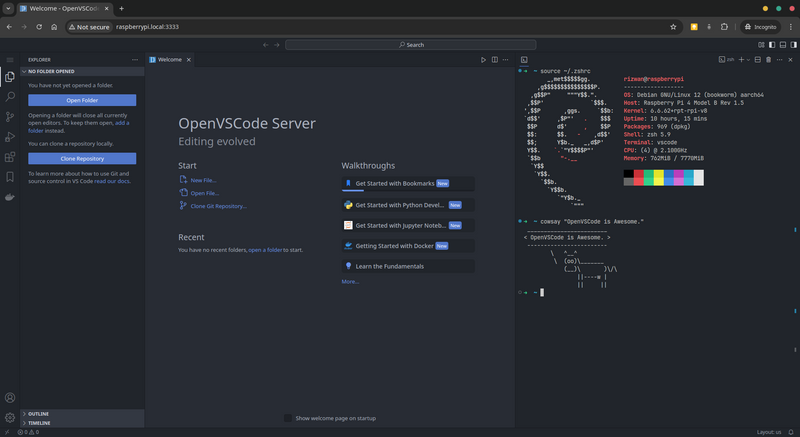800x437 pixels.
Task: Select the terminal panel tab icon
Action: click(x=524, y=60)
